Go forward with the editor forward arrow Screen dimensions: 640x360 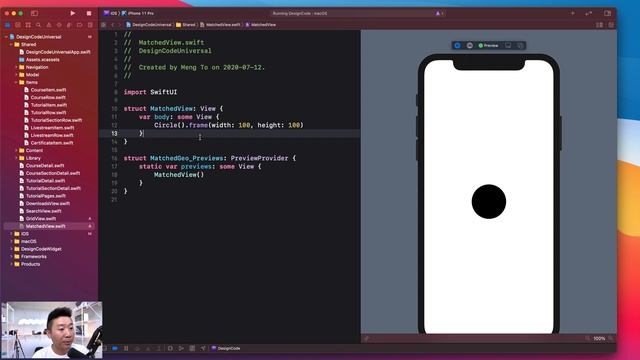120,25
